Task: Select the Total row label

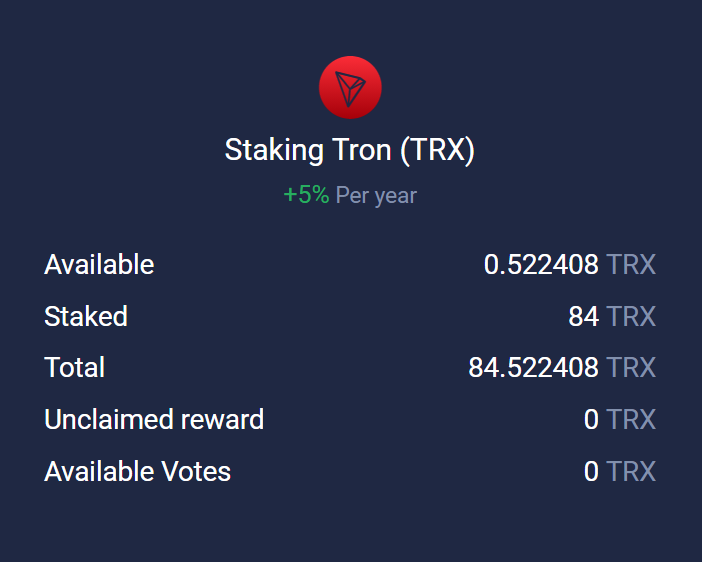Action: [x=74, y=367]
